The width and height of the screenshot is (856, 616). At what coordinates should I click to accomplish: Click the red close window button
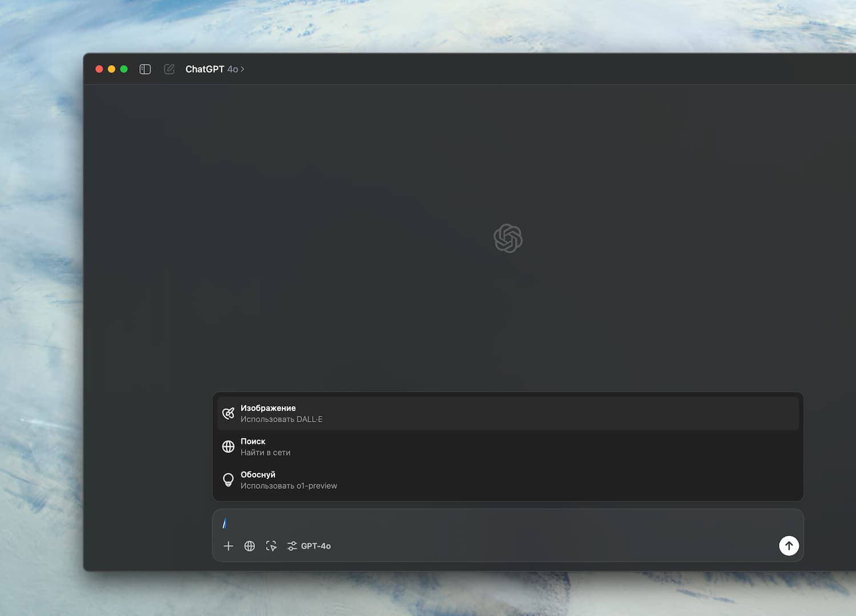coord(99,69)
